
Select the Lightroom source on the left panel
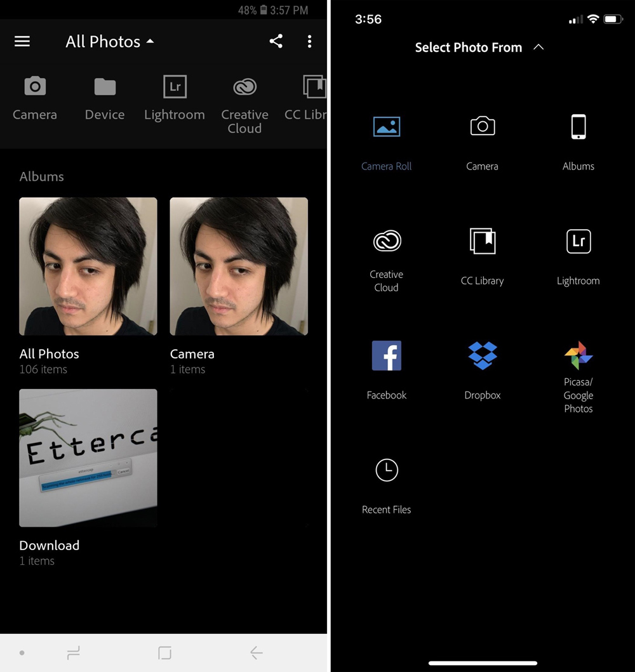(175, 95)
